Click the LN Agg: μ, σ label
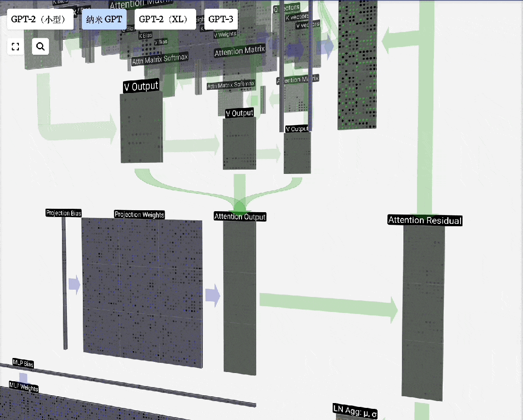 click(355, 410)
